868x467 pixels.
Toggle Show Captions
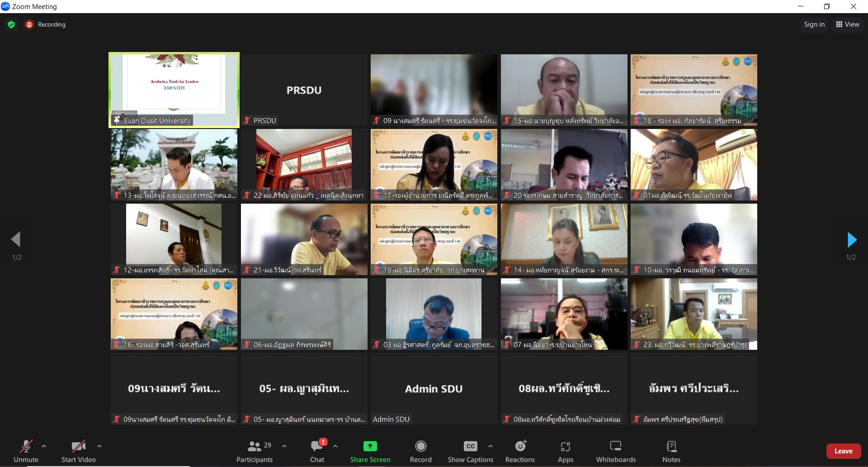click(470, 452)
